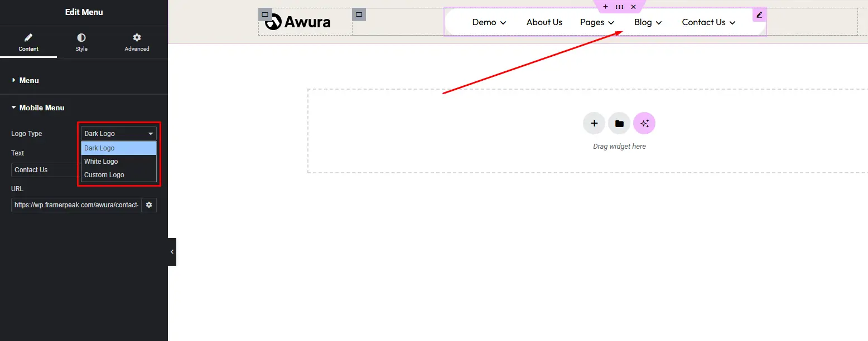Open the Pages nav dropdown

[x=597, y=22]
